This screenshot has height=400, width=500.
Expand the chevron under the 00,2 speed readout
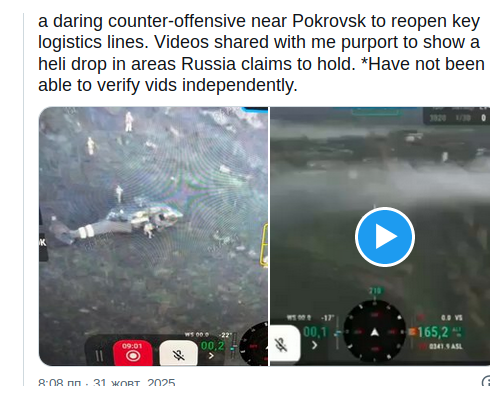pos(211,356)
